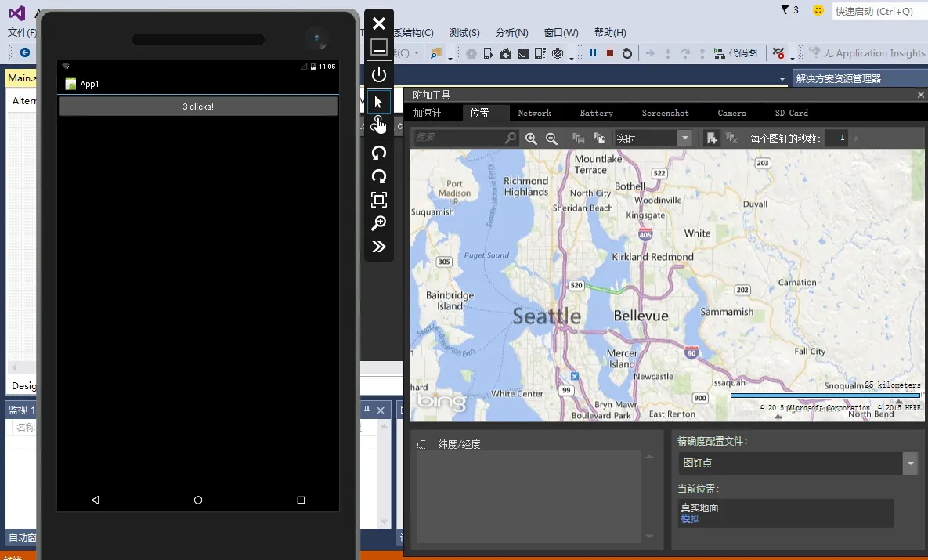Image resolution: width=928 pixels, height=560 pixels.
Task: Rotate the emulator right
Action: [379, 176]
